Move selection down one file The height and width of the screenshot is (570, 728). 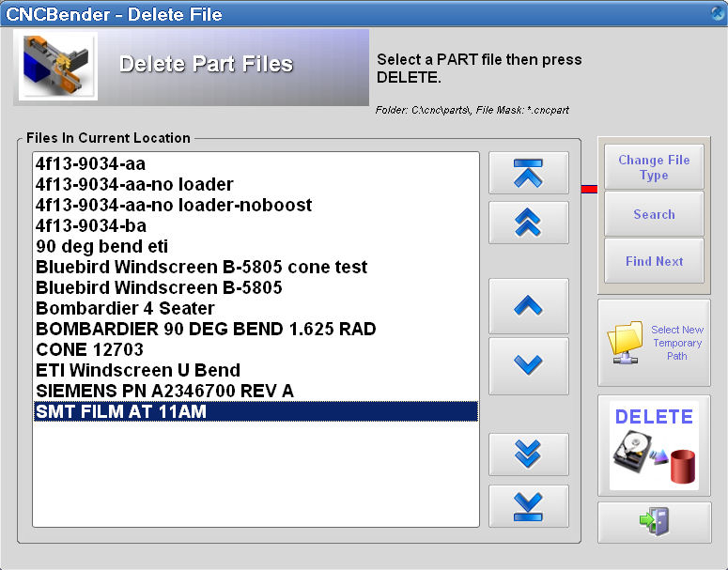[x=528, y=365]
